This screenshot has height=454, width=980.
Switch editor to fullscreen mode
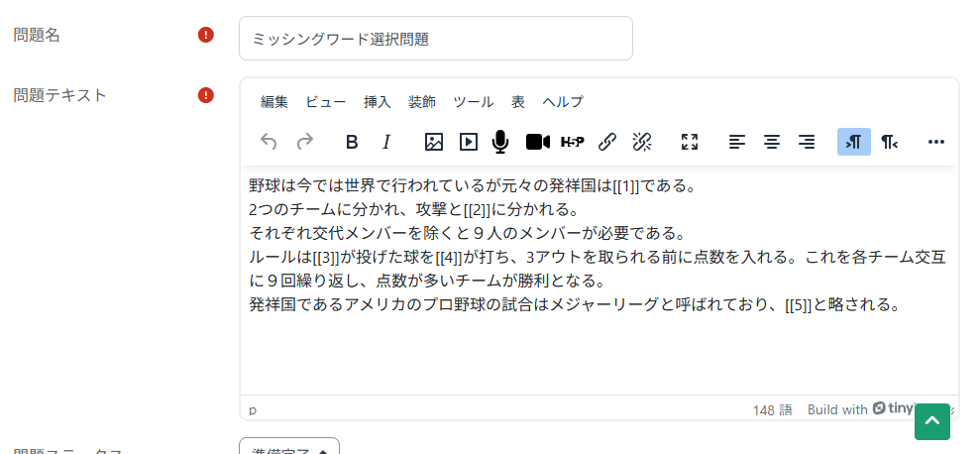[x=690, y=142]
